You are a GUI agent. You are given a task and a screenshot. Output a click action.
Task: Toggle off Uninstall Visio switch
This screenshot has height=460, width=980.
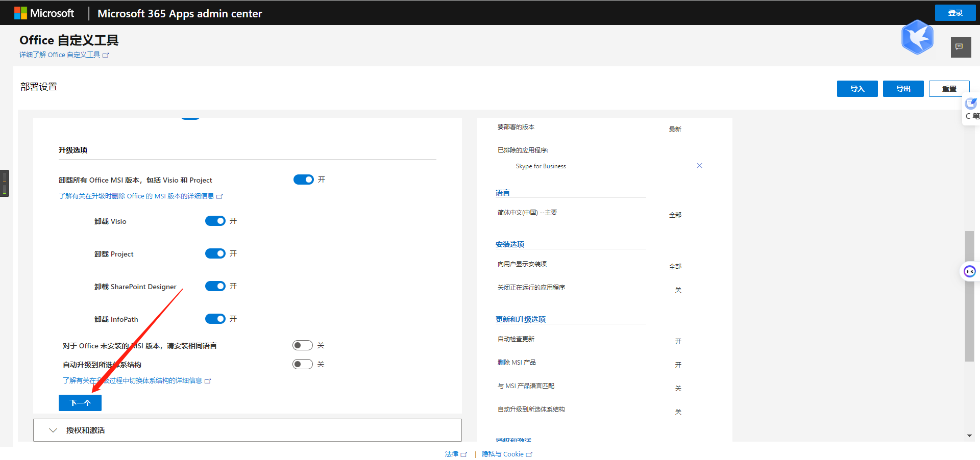pyautogui.click(x=215, y=221)
